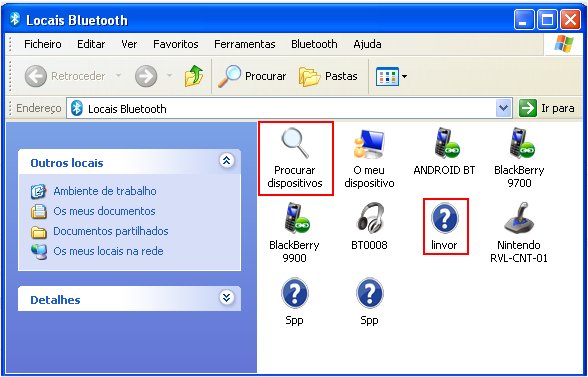
Task: Open the Bluetooth menu
Action: [x=314, y=44]
